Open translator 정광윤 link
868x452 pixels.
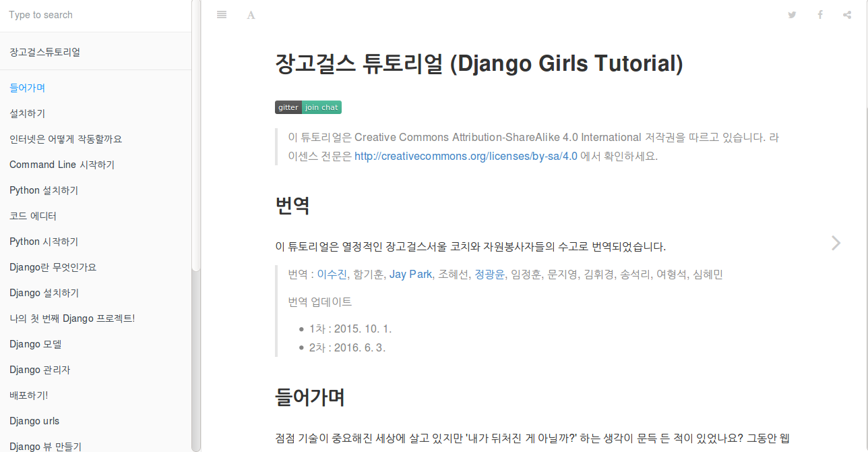coord(490,275)
